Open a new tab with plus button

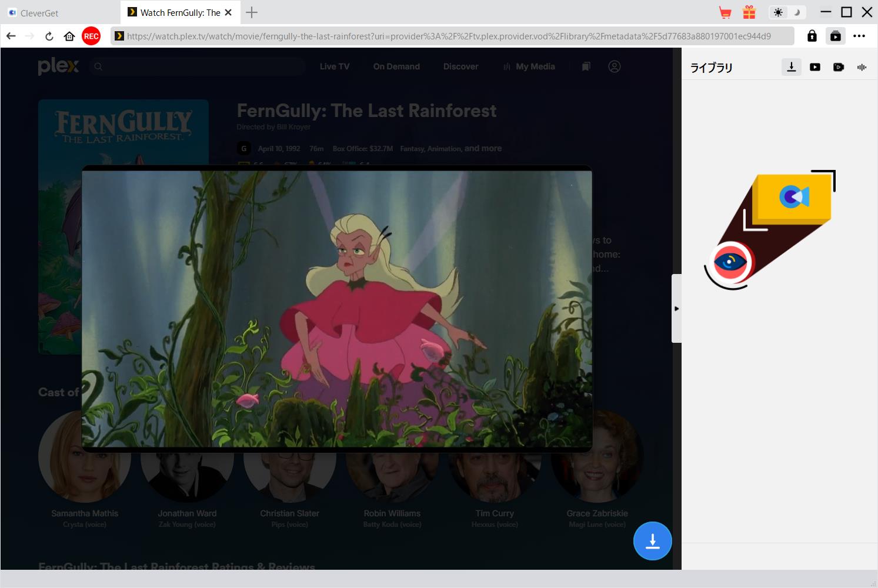coord(252,12)
